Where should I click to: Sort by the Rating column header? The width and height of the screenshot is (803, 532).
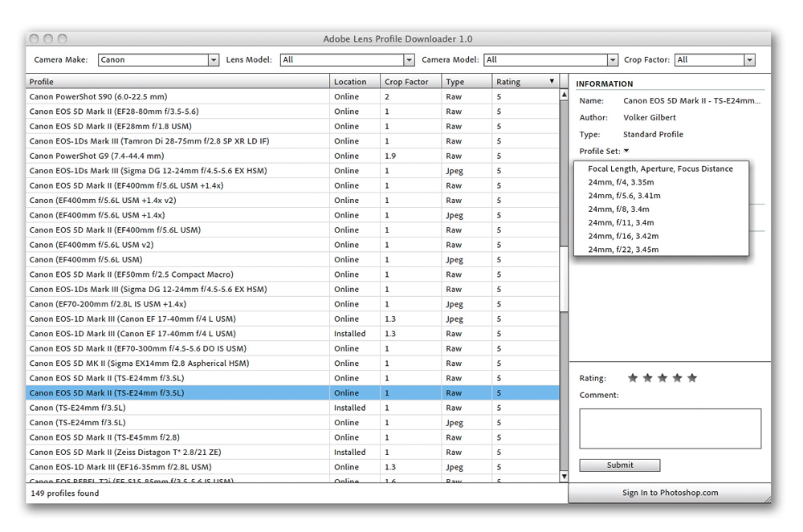525,81
